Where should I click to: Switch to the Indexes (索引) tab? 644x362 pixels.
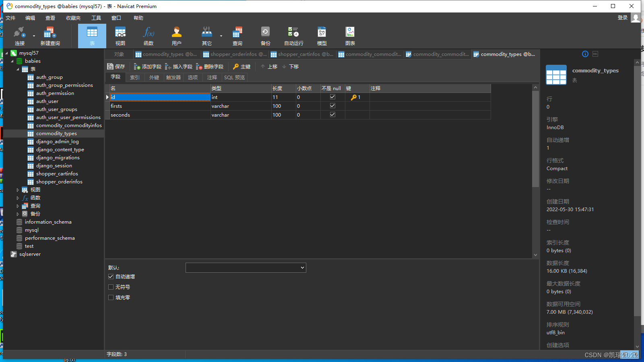pyautogui.click(x=135, y=77)
